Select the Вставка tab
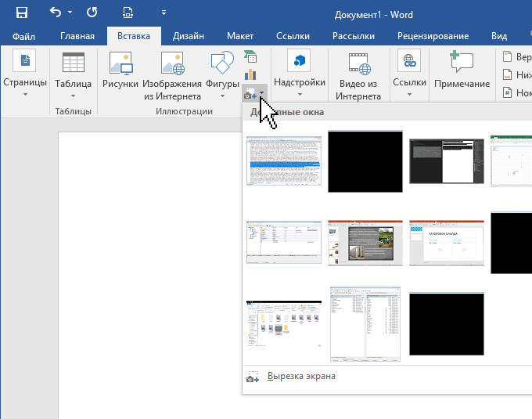Screen dimensions: 532x419 click(x=134, y=36)
